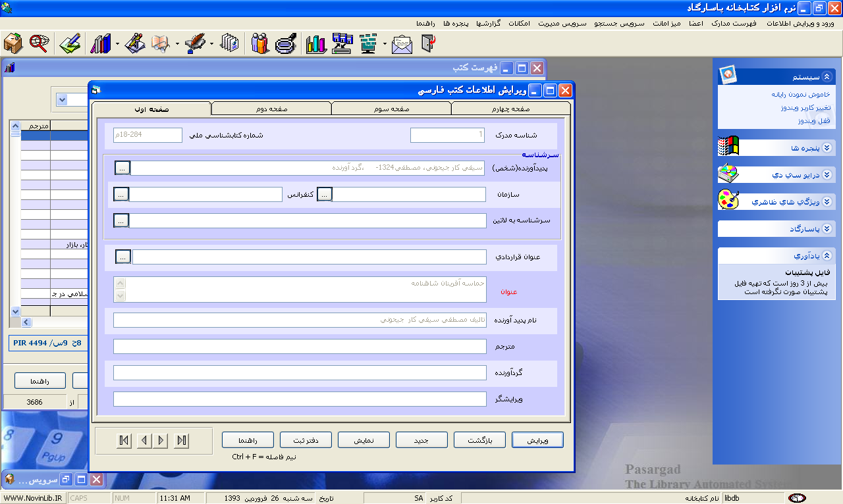Expand the پنجره ها sidebar panel

(827, 148)
